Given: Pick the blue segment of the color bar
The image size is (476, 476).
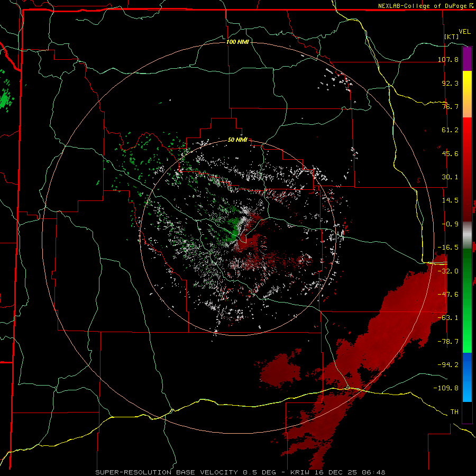Looking at the screenshot, I should coord(467,377).
